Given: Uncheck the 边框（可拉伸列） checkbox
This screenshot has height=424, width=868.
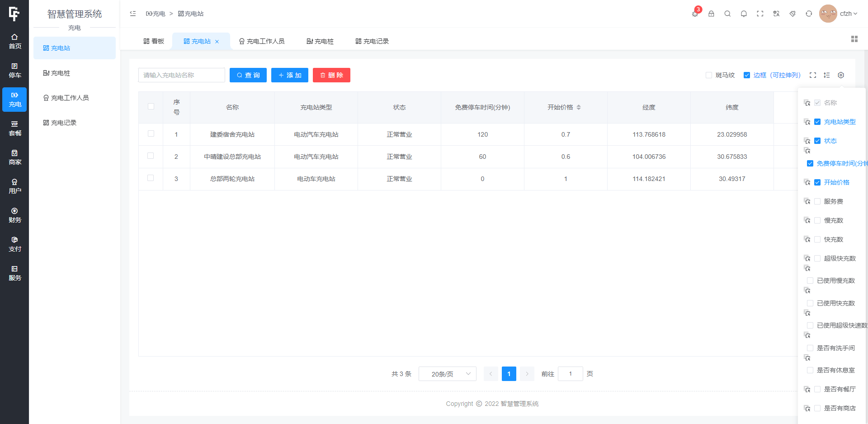Looking at the screenshot, I should [x=747, y=75].
